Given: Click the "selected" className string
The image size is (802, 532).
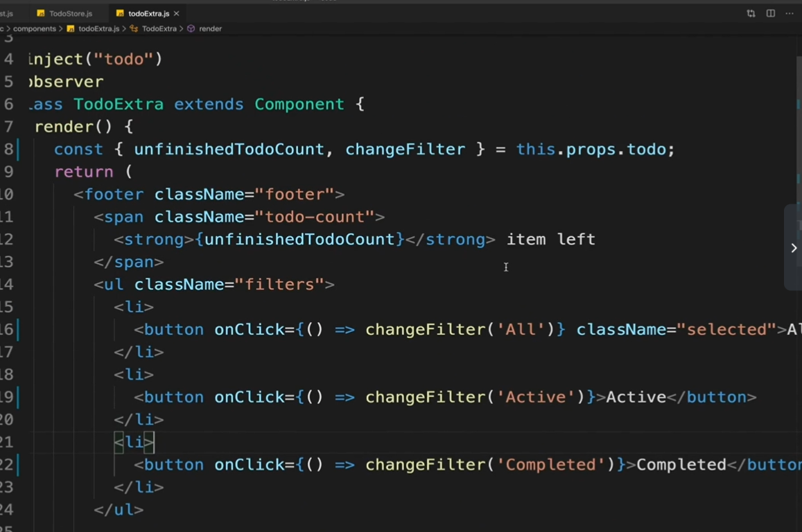Looking at the screenshot, I should tap(727, 330).
